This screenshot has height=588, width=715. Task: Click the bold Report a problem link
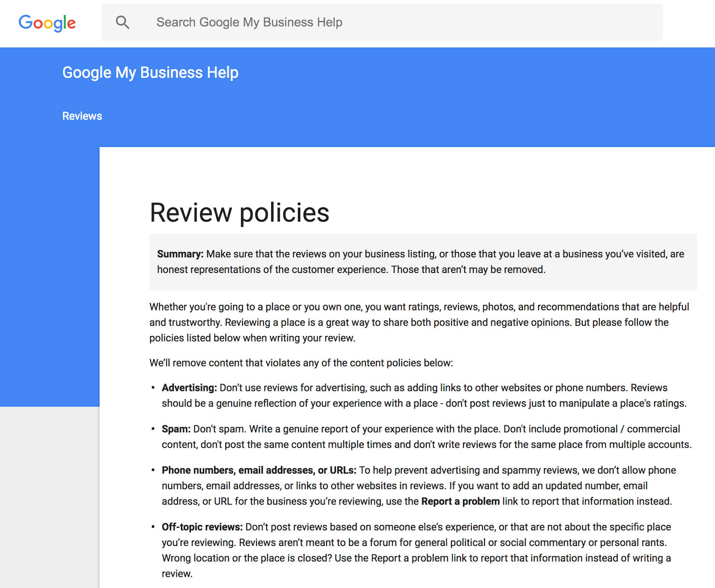[x=460, y=501]
